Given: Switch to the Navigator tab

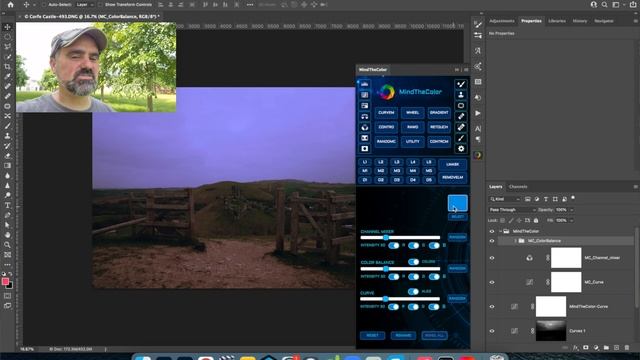Looking at the screenshot, I should click(604, 21).
